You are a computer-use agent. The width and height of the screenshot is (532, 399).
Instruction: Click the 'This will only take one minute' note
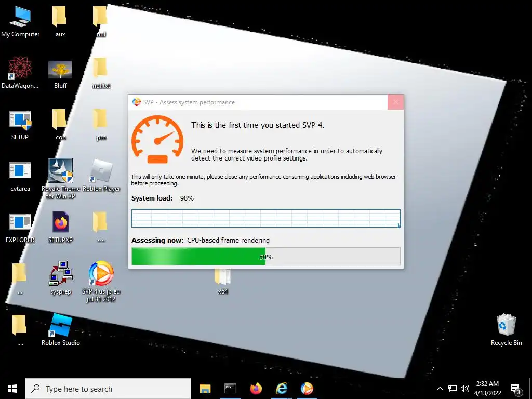[x=263, y=180]
